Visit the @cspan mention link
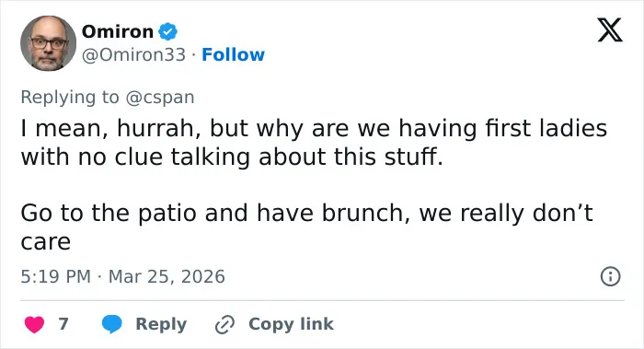The height and width of the screenshot is (349, 644). (x=160, y=98)
